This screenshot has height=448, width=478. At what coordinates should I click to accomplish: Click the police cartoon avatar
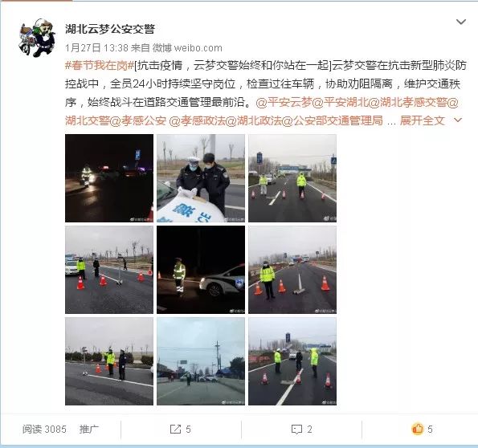point(37,38)
